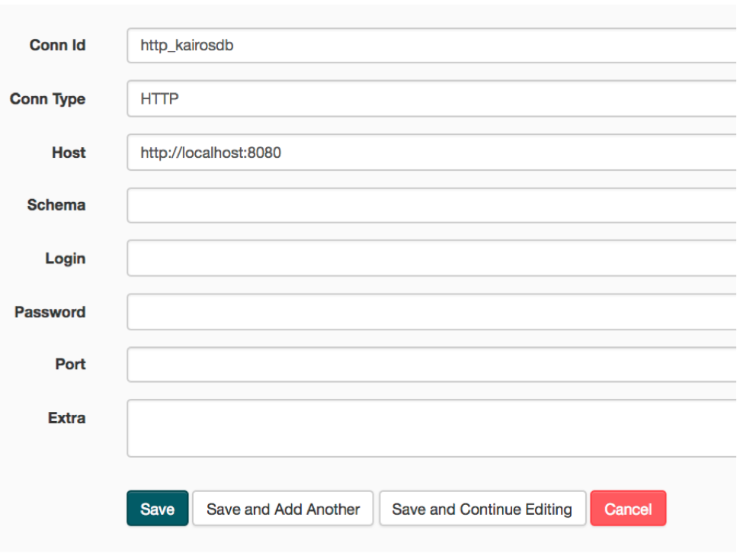Viewport: 756px width, 553px height.
Task: Click the Password label text
Action: [50, 312]
